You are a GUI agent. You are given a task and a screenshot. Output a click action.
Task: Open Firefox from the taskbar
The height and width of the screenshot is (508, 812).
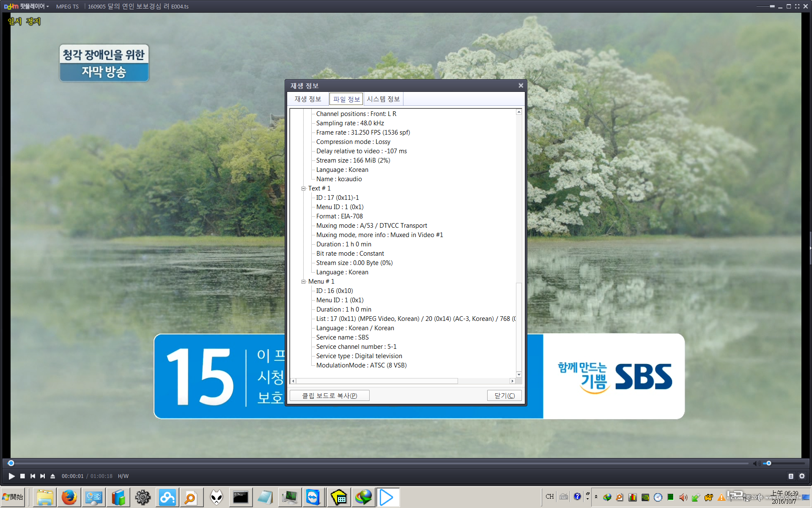click(69, 497)
